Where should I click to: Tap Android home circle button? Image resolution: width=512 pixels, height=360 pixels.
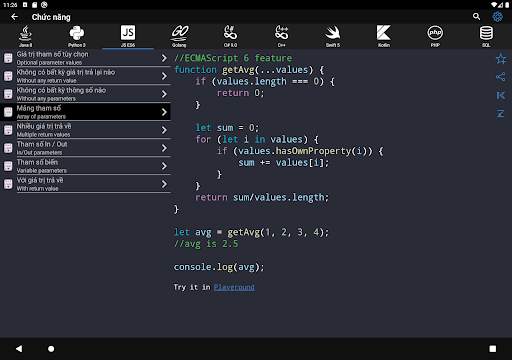coord(51,349)
